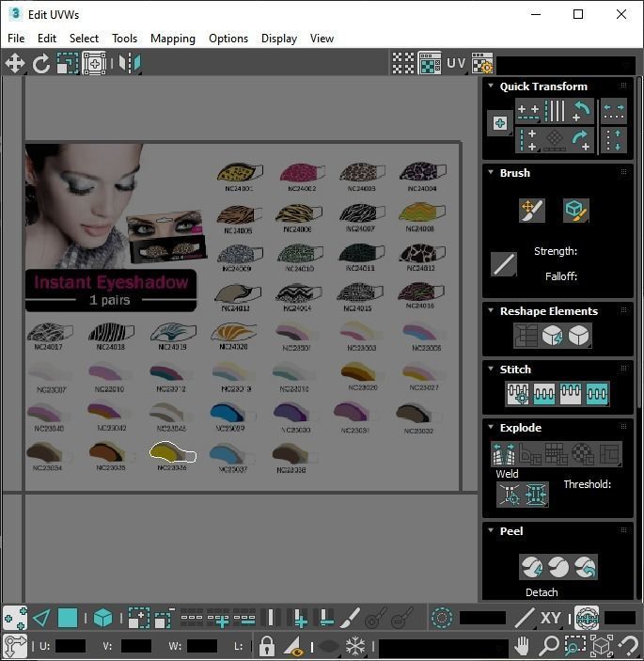The width and height of the screenshot is (644, 661).
Task: Collapse the Quick Transform rollout
Action: [x=490, y=86]
